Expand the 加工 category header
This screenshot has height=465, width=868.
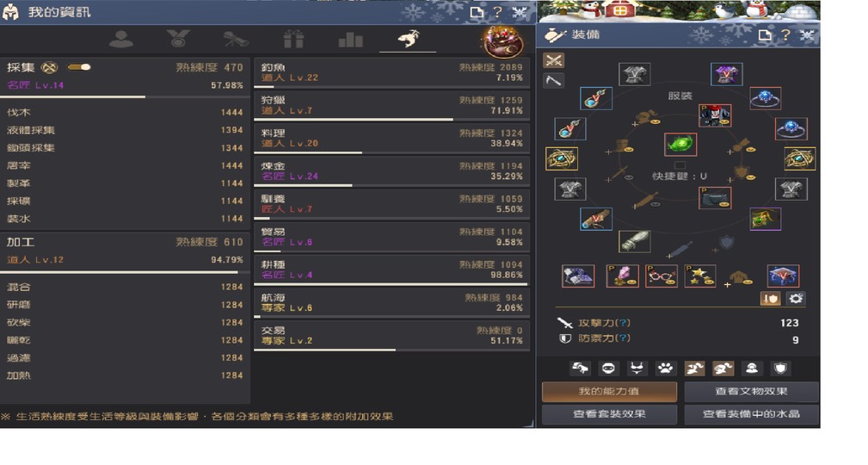coord(125,251)
